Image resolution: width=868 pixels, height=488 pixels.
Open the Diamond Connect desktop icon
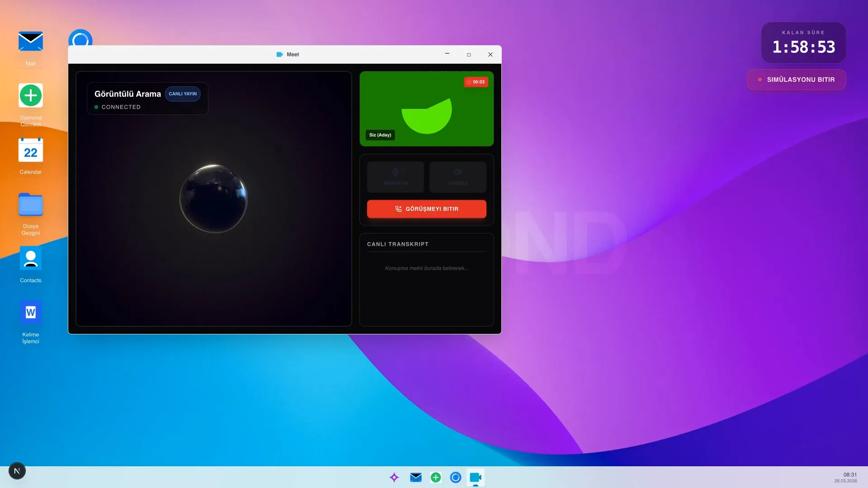30,95
